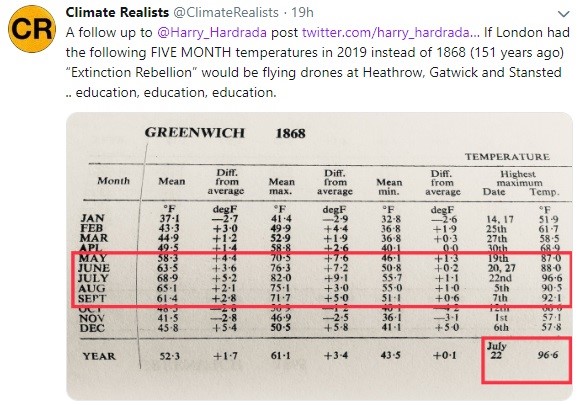Click the 96·6 highest July temperature
The width and height of the screenshot is (579, 405).
point(552,278)
